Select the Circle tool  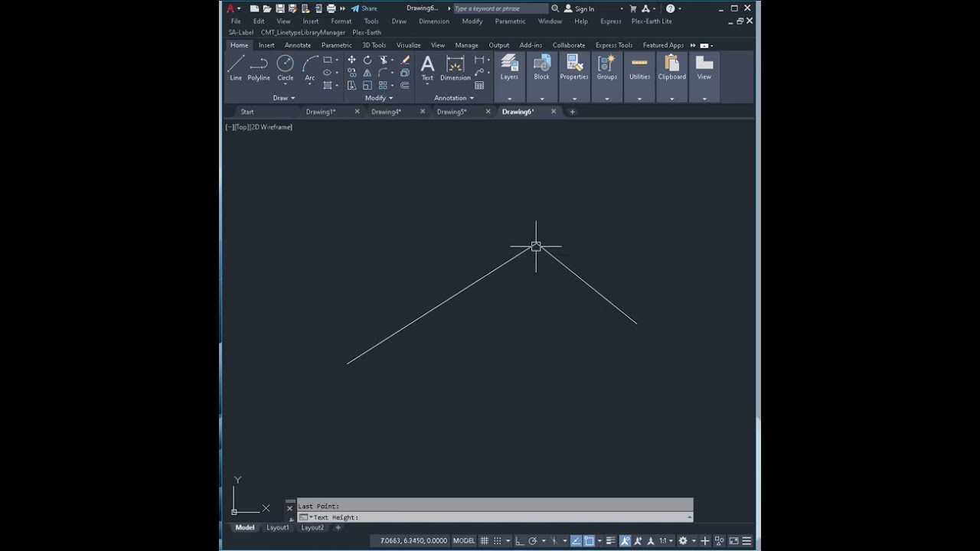[x=285, y=68]
